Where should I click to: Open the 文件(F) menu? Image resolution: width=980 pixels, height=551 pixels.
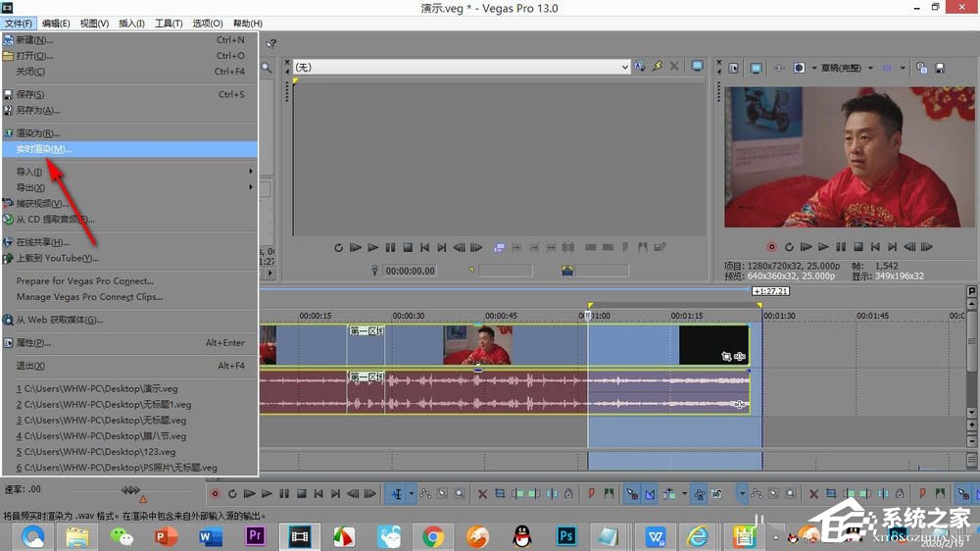(x=18, y=24)
